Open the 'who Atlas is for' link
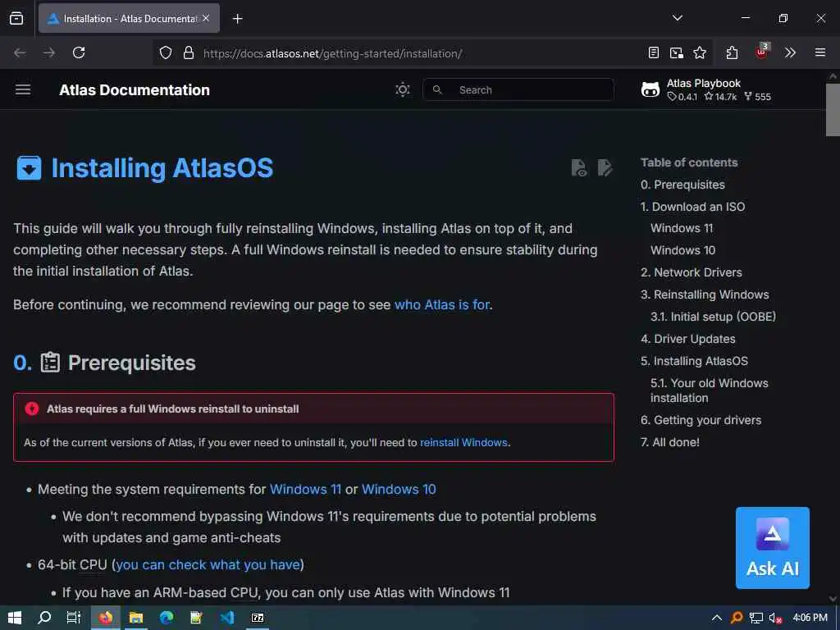 pos(442,305)
